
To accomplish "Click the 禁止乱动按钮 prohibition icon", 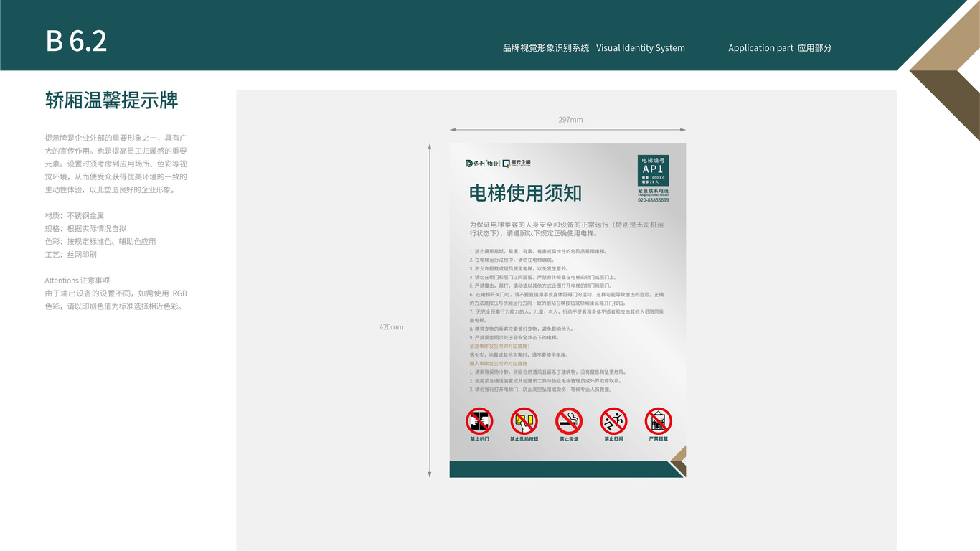I will (x=524, y=420).
